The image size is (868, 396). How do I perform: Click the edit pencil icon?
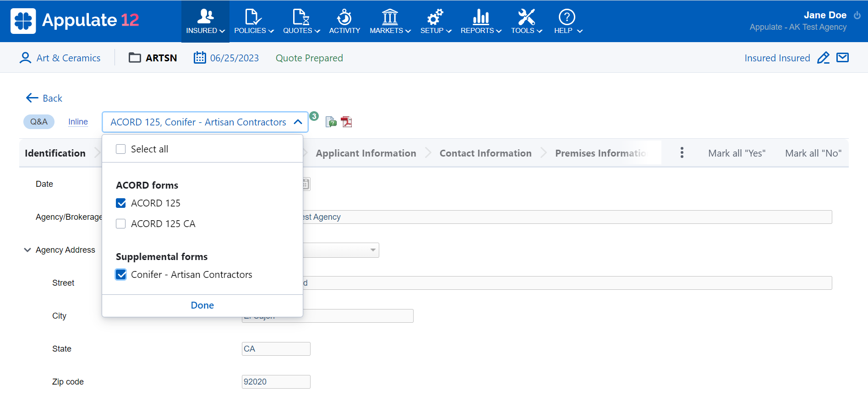823,58
